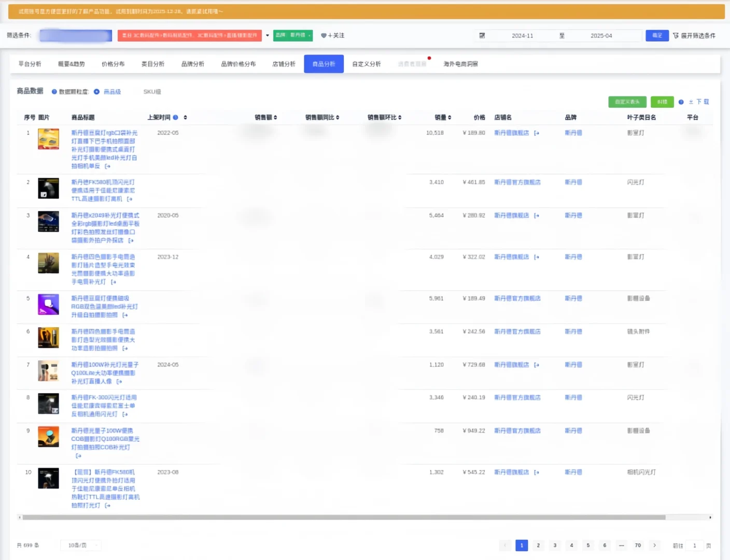
Task: Click the info icon before 数据颗粒度 label
Action: click(54, 92)
